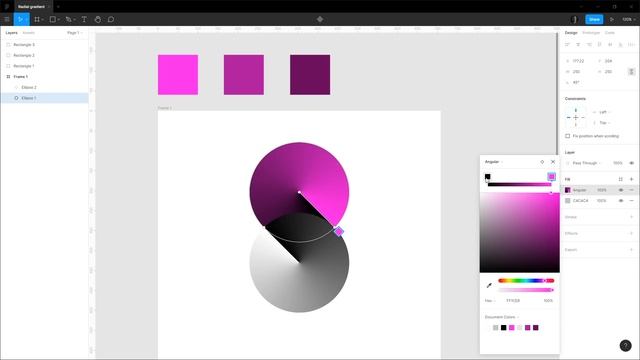
Task: Open the Page 1 dropdown
Action: coord(75,33)
